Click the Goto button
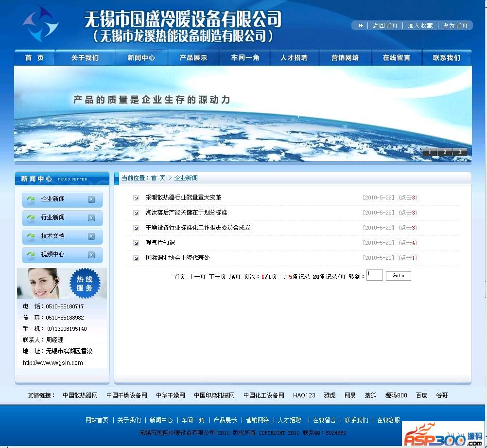Screen dimensions: 487x448 [399, 276]
